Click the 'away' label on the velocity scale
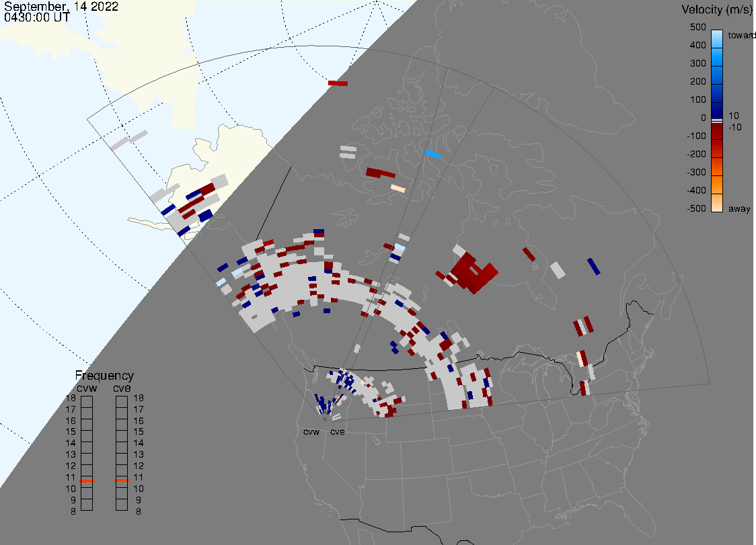Viewport: 756px width, 545px height. 739,208
